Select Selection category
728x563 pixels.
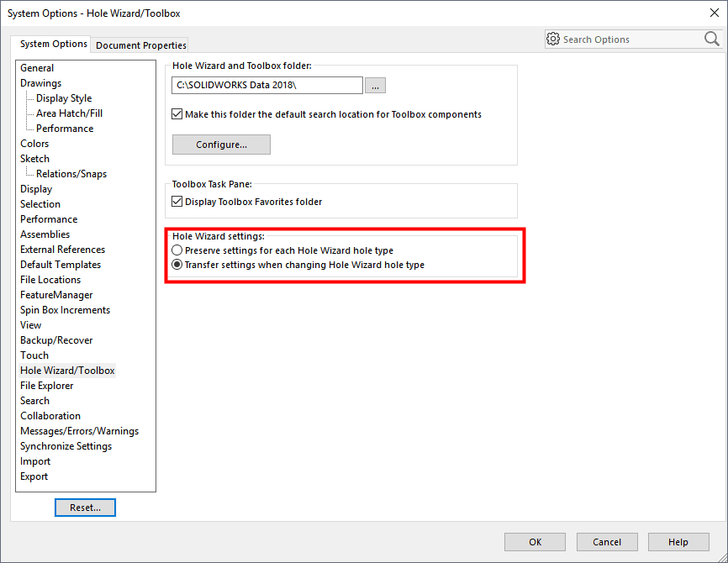coord(40,203)
